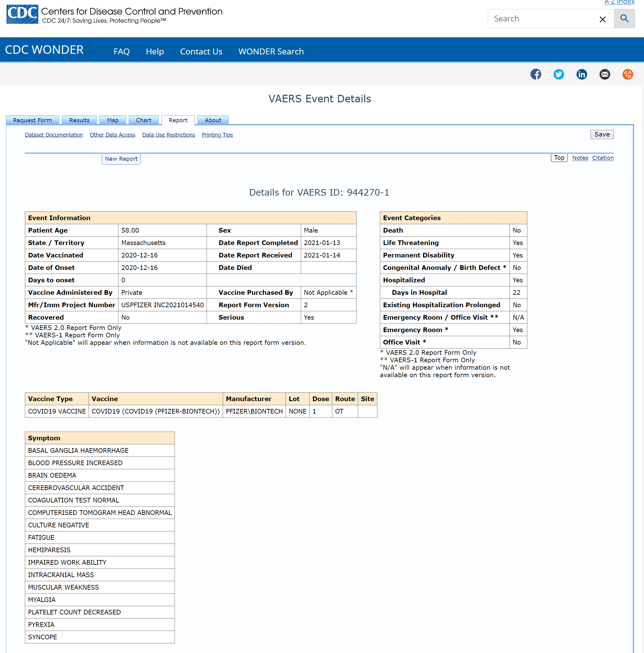Open the syndicate orange icon
644x653 pixels.
coord(628,74)
